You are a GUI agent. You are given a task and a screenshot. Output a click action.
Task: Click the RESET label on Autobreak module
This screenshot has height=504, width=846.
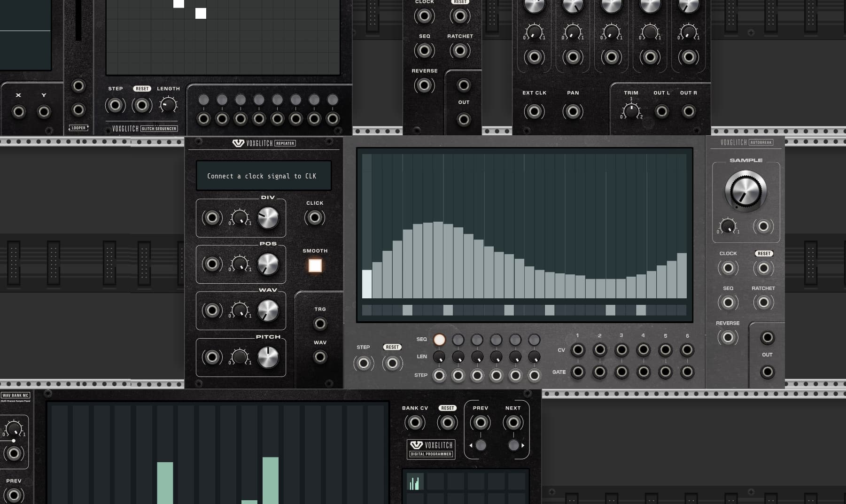764,254
